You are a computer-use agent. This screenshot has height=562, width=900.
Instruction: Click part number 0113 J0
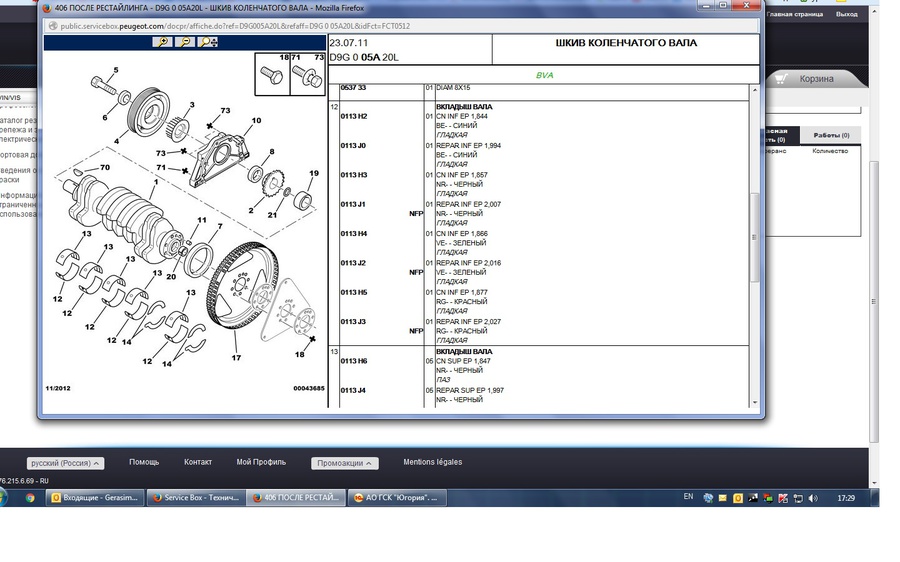(353, 145)
